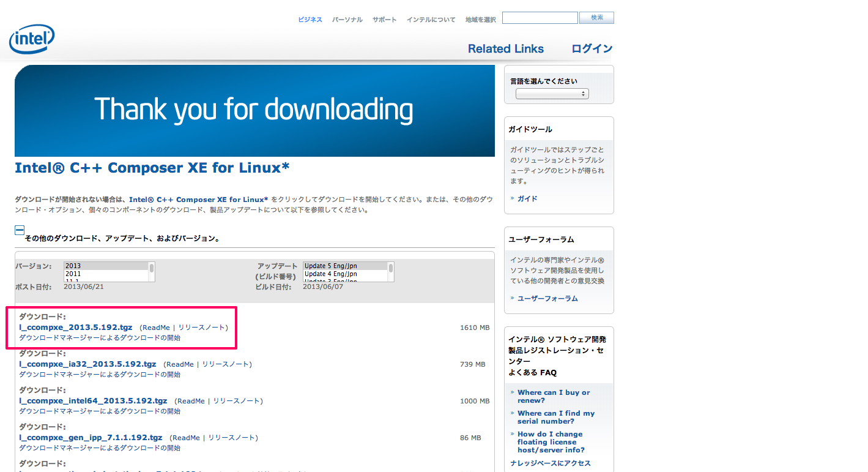Open the ナレッジベースにアクセス link
The image size is (868, 472).
[x=551, y=463]
